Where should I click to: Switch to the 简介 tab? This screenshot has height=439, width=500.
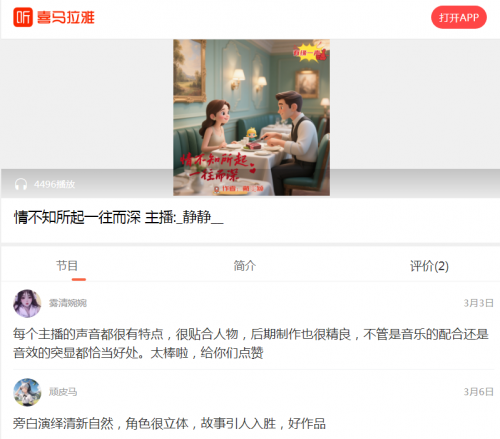click(245, 266)
